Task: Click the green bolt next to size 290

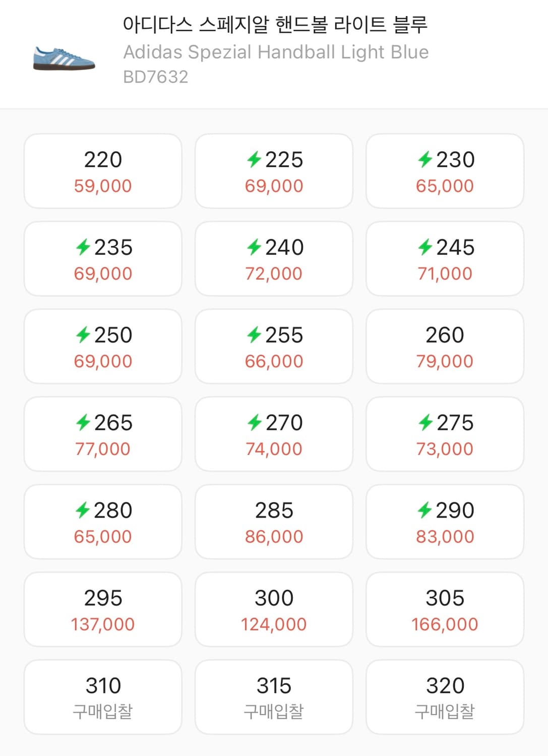Action: [424, 511]
